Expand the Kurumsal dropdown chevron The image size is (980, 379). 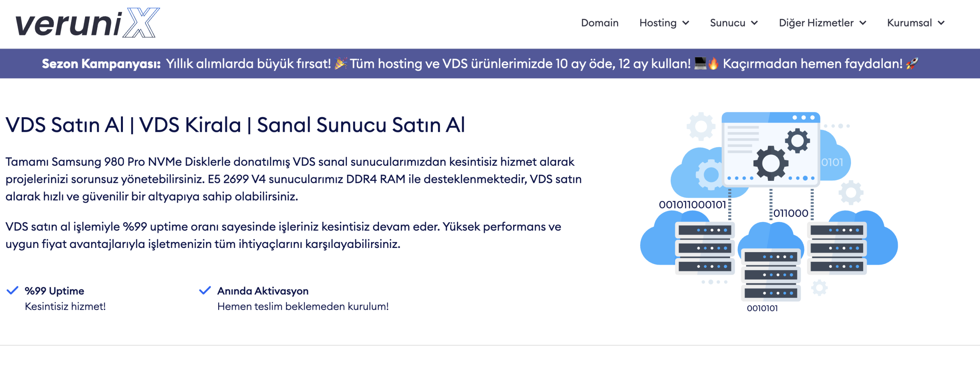(x=941, y=23)
